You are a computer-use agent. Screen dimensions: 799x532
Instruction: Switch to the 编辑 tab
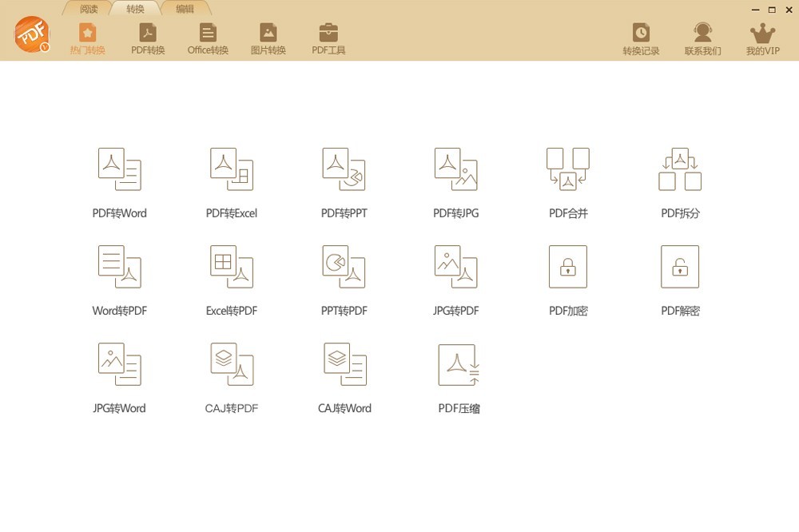point(185,10)
